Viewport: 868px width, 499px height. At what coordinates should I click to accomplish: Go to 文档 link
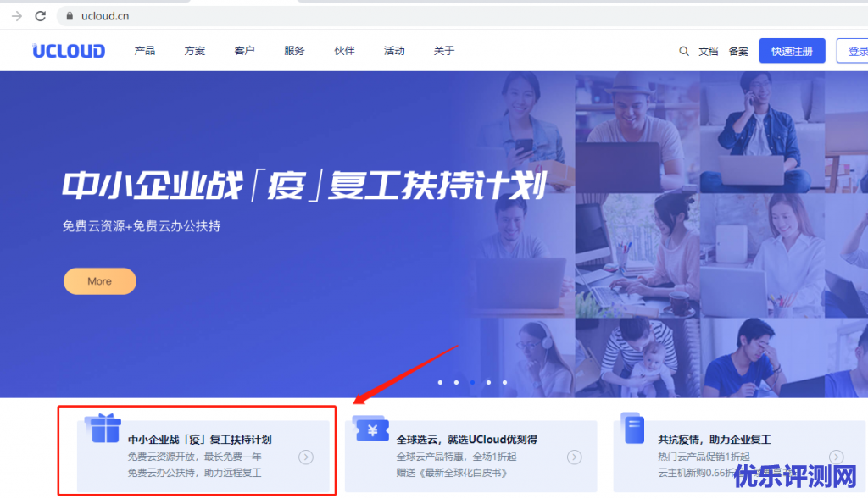click(x=708, y=52)
